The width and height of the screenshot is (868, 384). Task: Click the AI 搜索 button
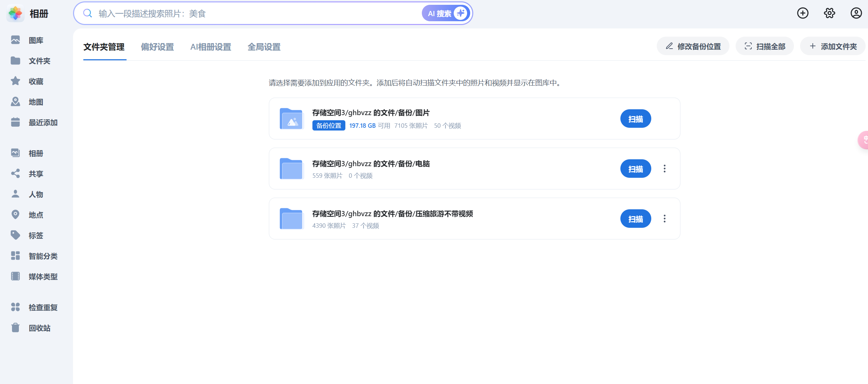(446, 13)
